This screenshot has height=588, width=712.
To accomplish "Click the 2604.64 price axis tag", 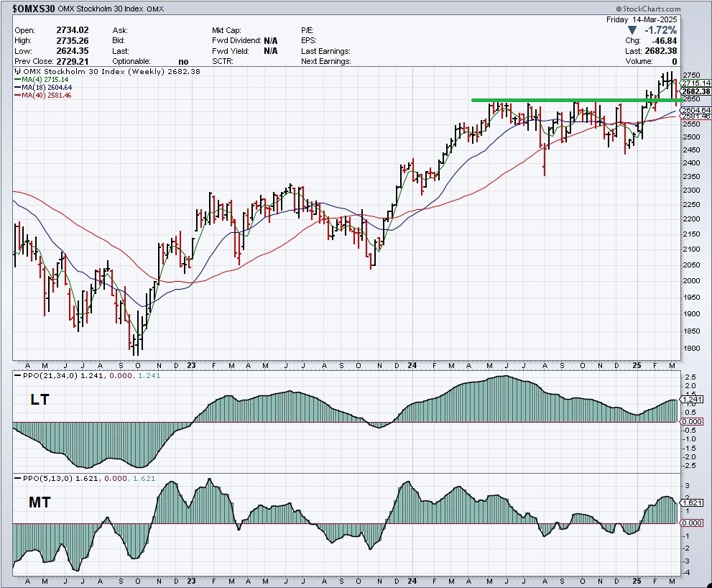I will tap(696, 111).
